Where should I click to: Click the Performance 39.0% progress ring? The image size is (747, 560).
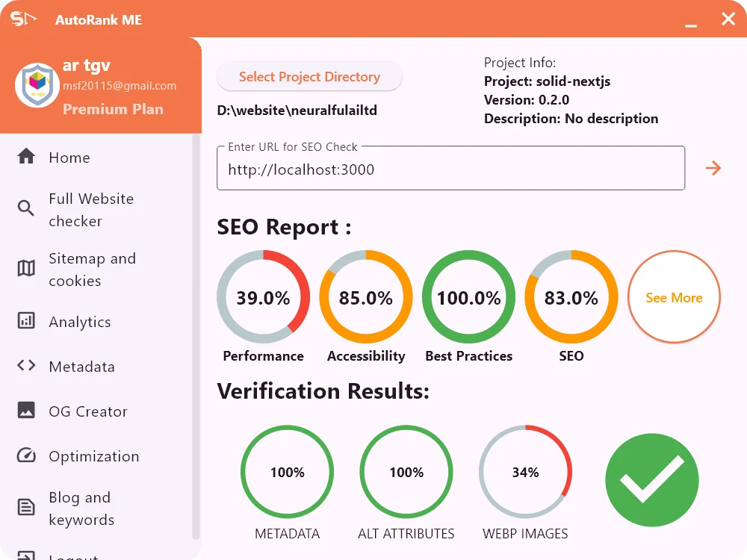(263, 296)
